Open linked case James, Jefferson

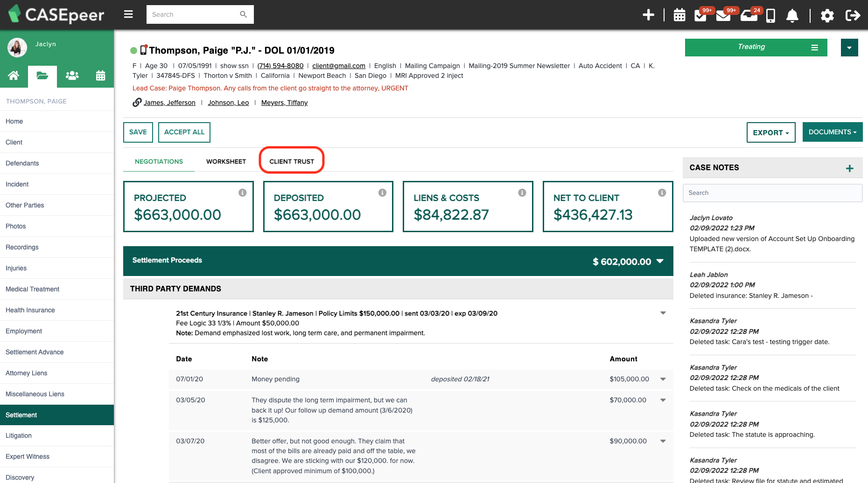pyautogui.click(x=169, y=103)
